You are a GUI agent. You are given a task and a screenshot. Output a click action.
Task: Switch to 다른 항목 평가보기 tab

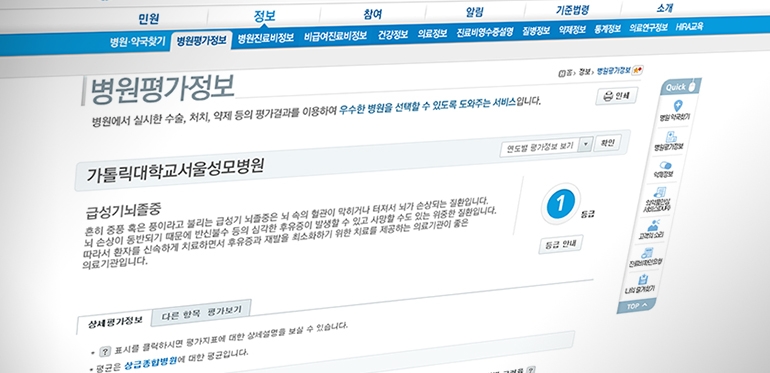pos(202,312)
